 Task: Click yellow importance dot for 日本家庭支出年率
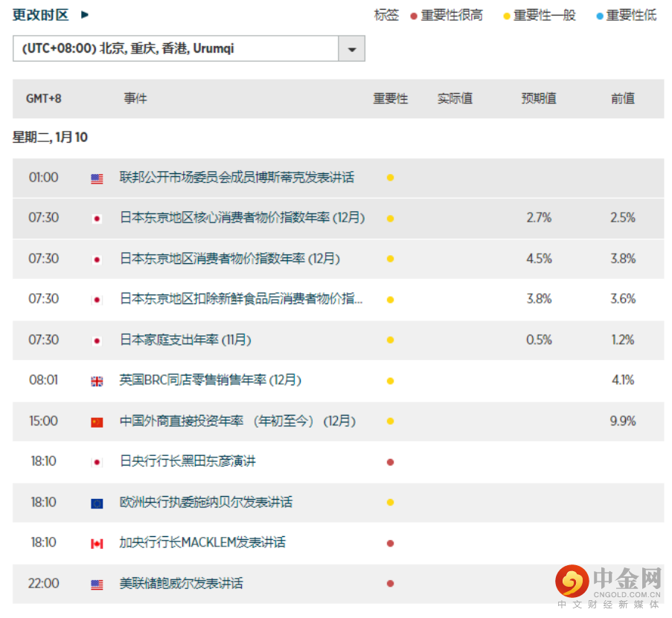pos(390,340)
